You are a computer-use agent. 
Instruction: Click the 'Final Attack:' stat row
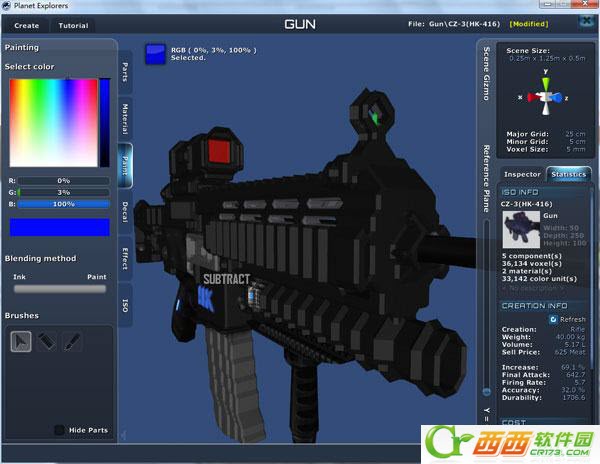pos(544,375)
